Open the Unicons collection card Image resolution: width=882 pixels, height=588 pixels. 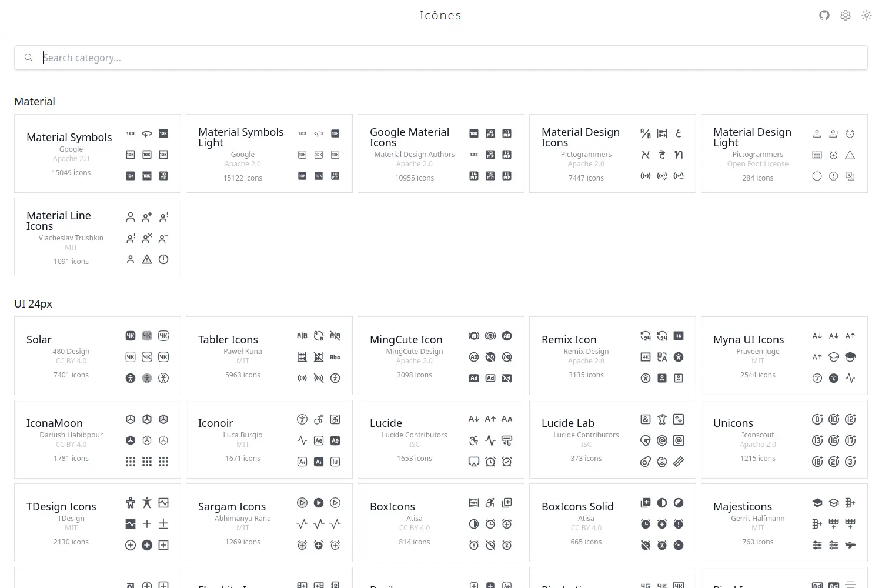tap(784, 439)
